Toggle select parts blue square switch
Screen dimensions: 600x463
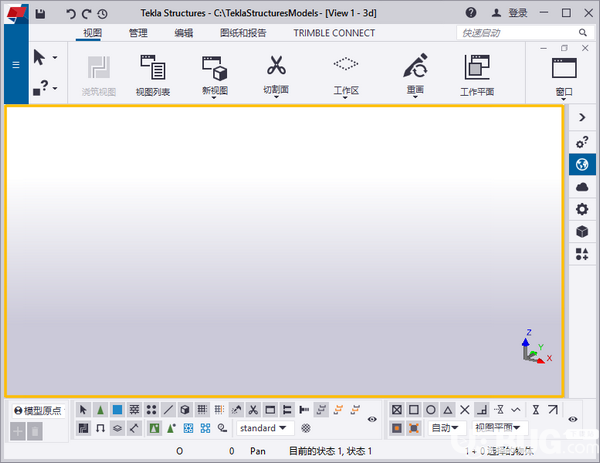117,410
